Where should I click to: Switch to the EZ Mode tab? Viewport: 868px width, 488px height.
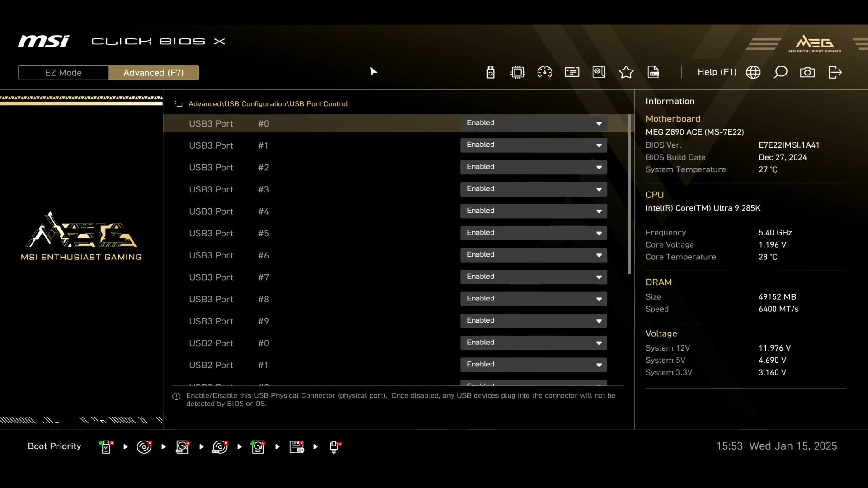(x=63, y=73)
